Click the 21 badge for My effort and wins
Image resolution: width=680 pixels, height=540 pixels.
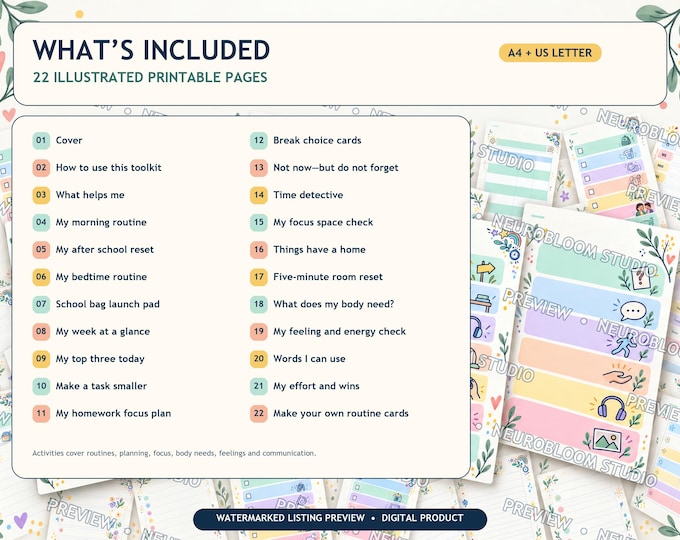click(x=259, y=386)
